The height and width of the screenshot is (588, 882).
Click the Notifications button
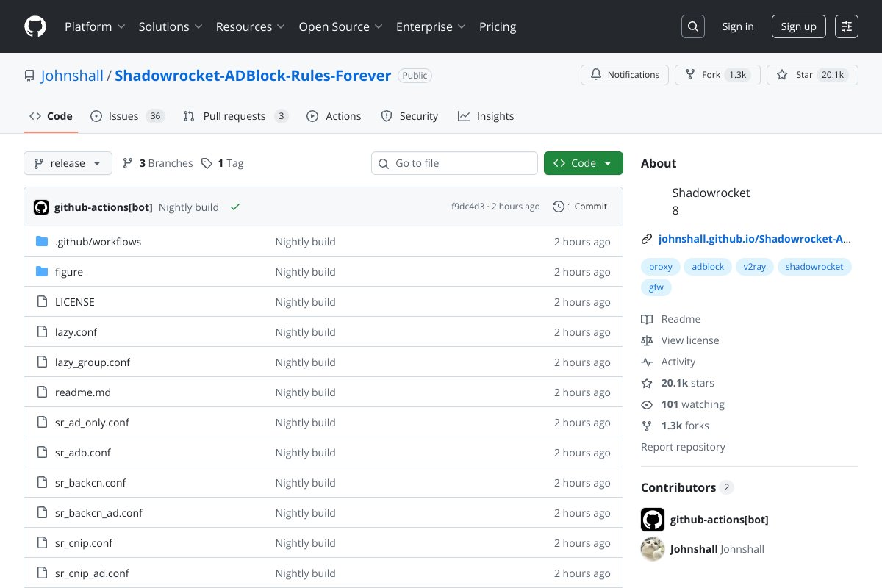click(625, 75)
